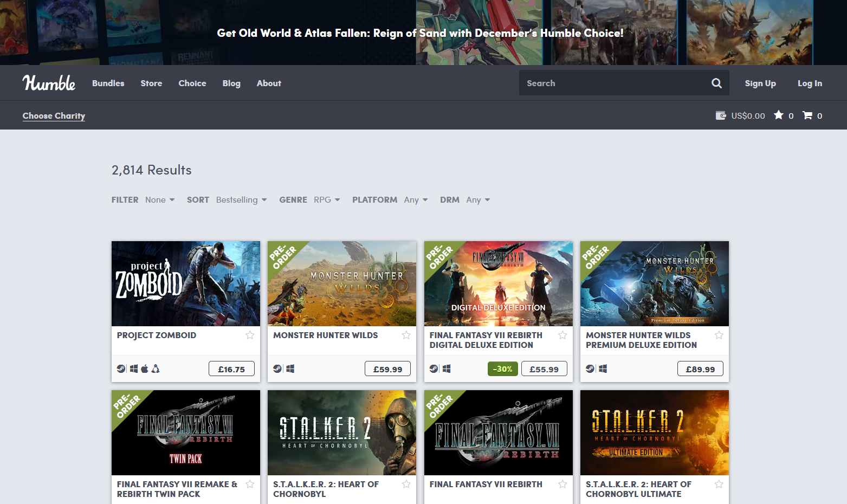
Task: Click Steam icon on Monster Hunter Wilds card
Action: pos(277,369)
